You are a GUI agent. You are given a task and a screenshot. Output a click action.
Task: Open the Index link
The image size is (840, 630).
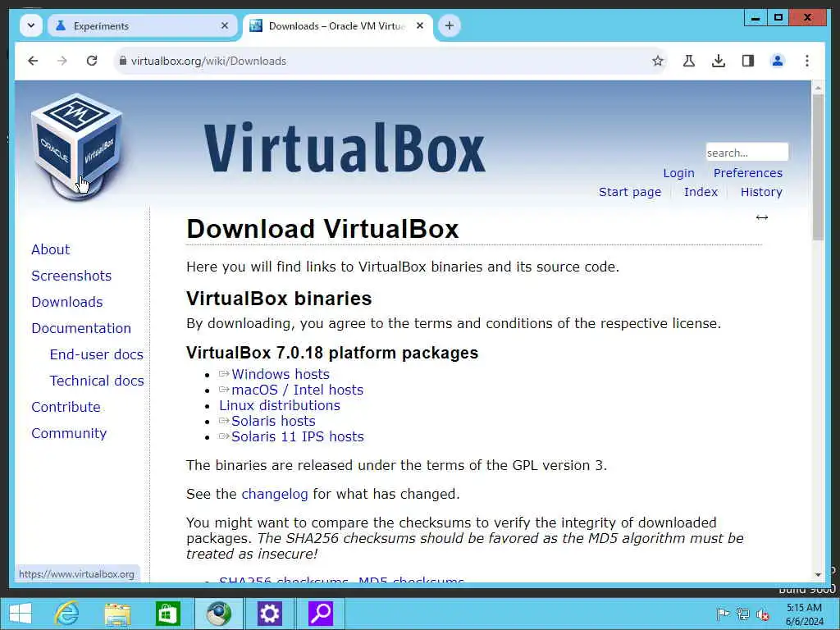pos(701,192)
